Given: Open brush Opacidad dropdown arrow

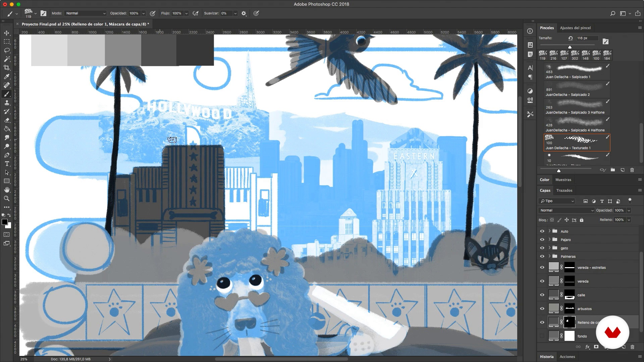Looking at the screenshot, I should click(x=144, y=13).
